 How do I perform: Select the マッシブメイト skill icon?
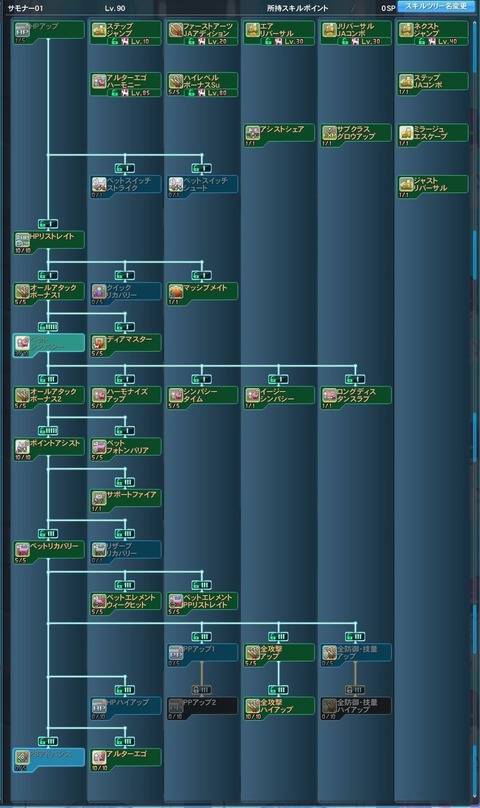[x=175, y=292]
